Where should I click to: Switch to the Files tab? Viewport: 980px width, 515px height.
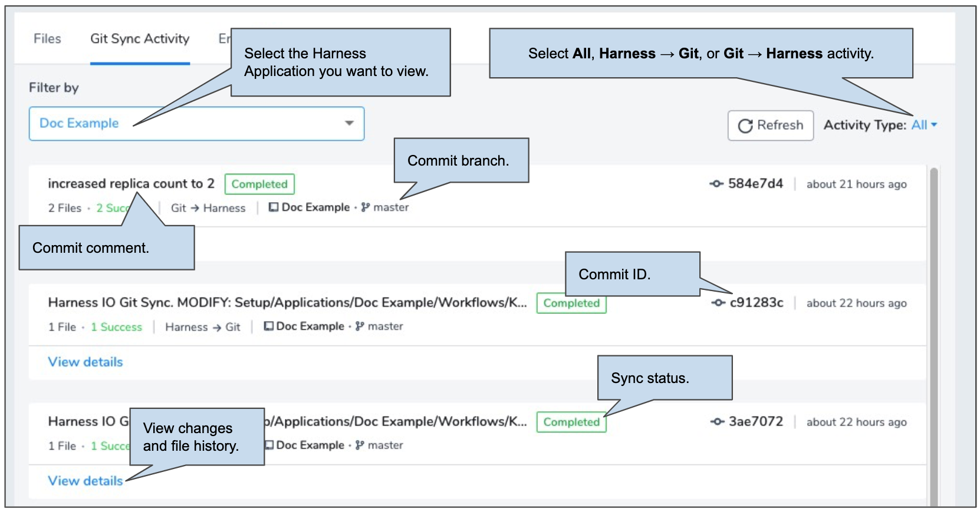coord(47,39)
